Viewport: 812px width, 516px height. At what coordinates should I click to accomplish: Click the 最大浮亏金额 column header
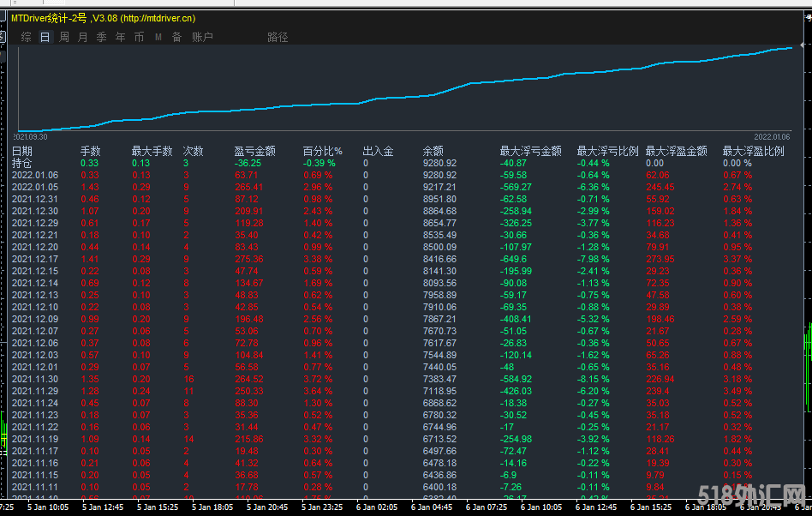[530, 151]
